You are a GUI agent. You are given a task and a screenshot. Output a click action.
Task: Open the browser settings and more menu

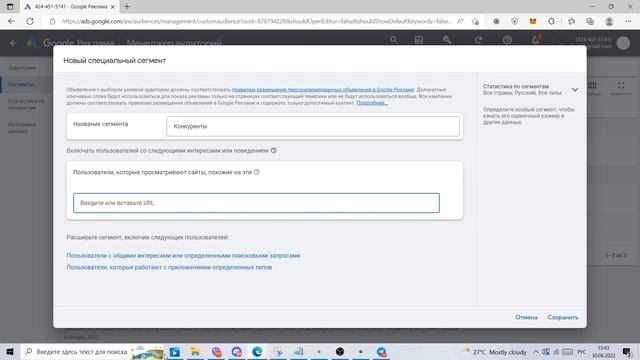pyautogui.click(x=628, y=21)
